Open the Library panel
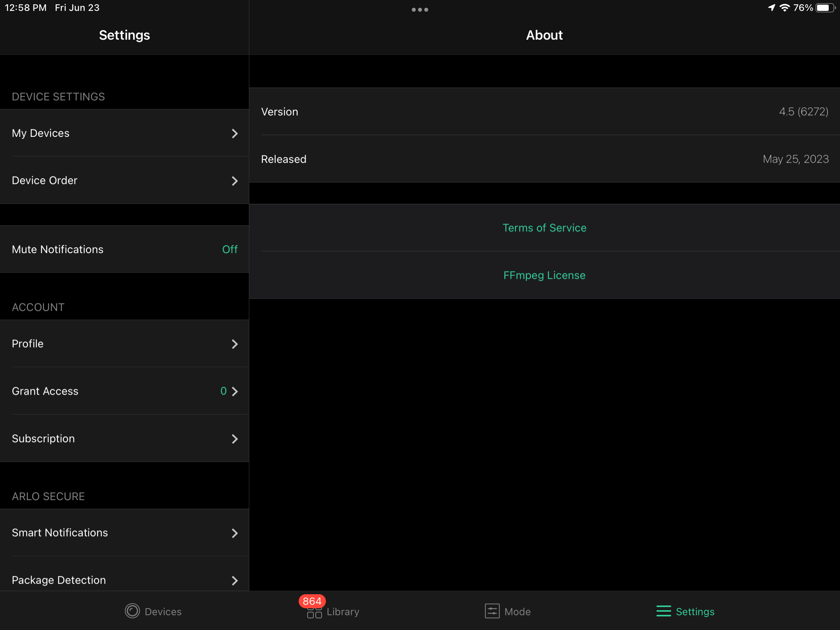Image resolution: width=840 pixels, height=630 pixels. coord(331,611)
